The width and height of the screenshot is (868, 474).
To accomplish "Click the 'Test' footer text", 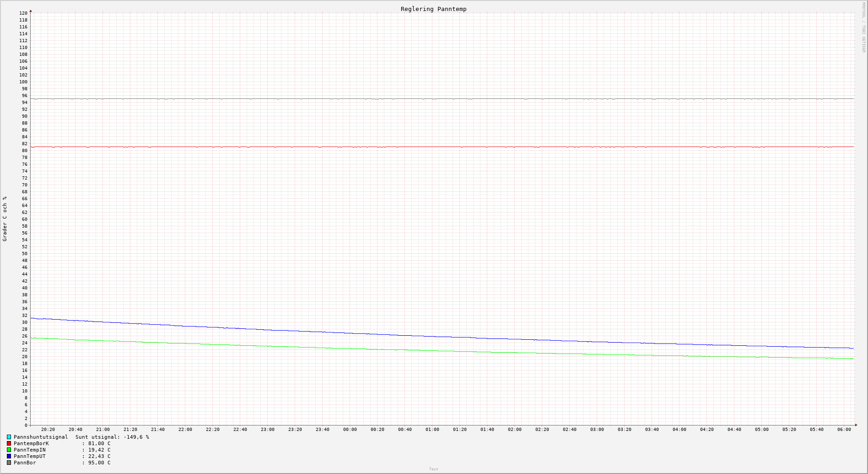I will point(433,469).
